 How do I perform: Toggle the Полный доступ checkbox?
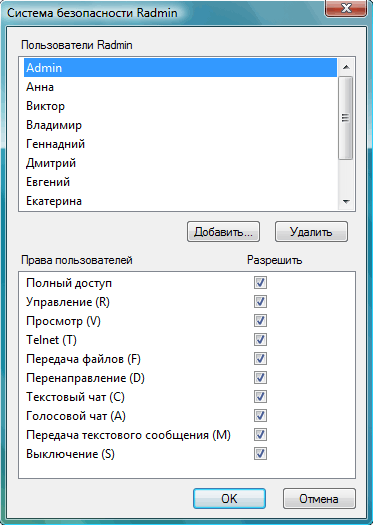tap(260, 283)
